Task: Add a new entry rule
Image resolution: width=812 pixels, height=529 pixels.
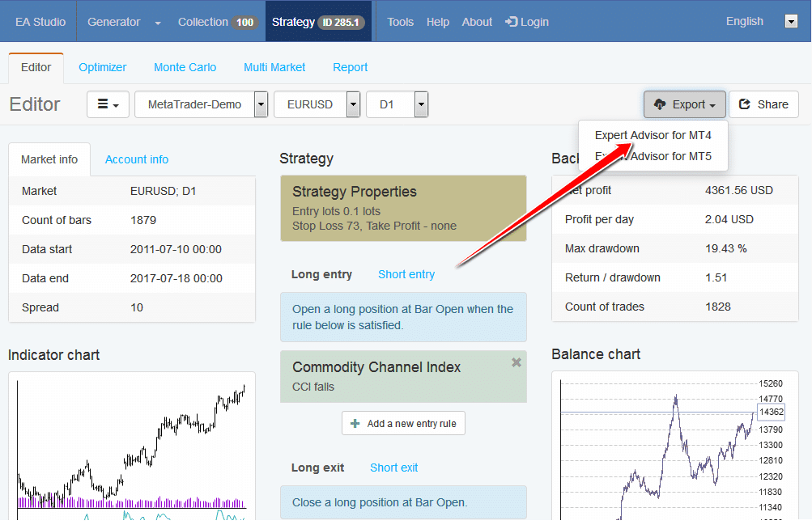Action: tap(403, 423)
